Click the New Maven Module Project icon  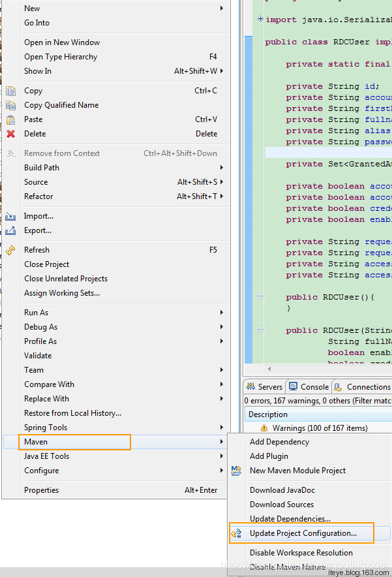pyautogui.click(x=237, y=471)
